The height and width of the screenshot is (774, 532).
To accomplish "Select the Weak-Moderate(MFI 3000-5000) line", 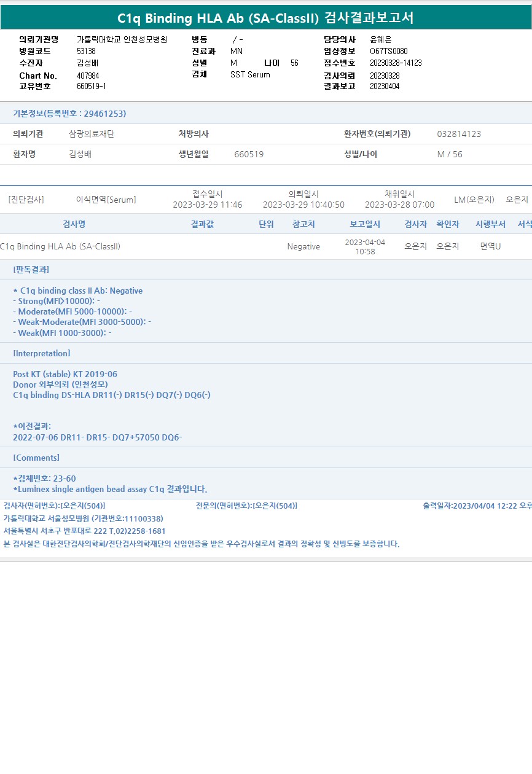I will [x=82, y=322].
